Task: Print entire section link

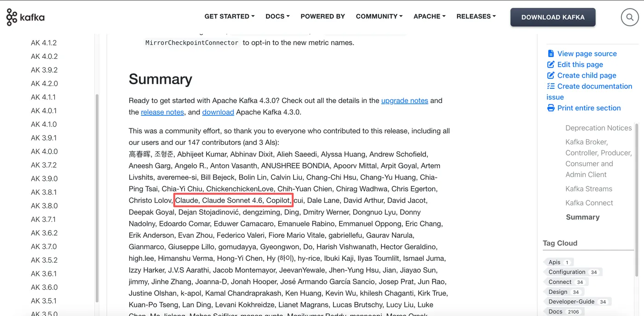Action: [x=589, y=108]
